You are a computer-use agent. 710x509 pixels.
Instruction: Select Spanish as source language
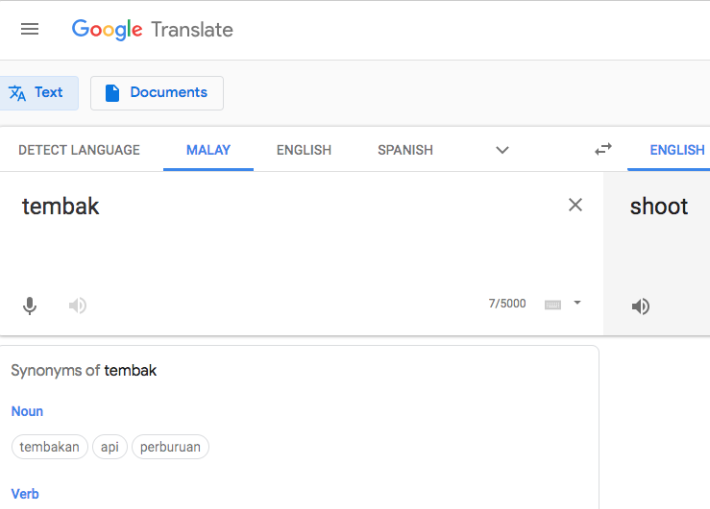click(405, 150)
